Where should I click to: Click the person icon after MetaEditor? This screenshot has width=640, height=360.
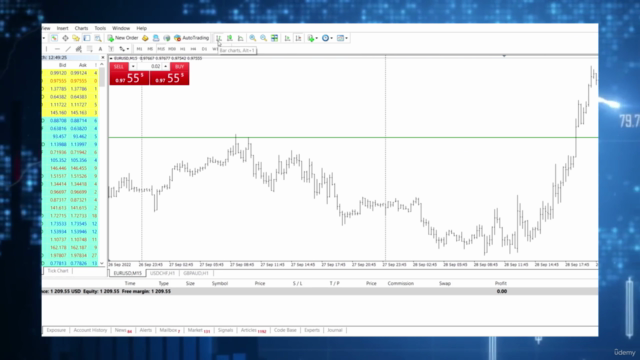pyautogui.click(x=156, y=38)
